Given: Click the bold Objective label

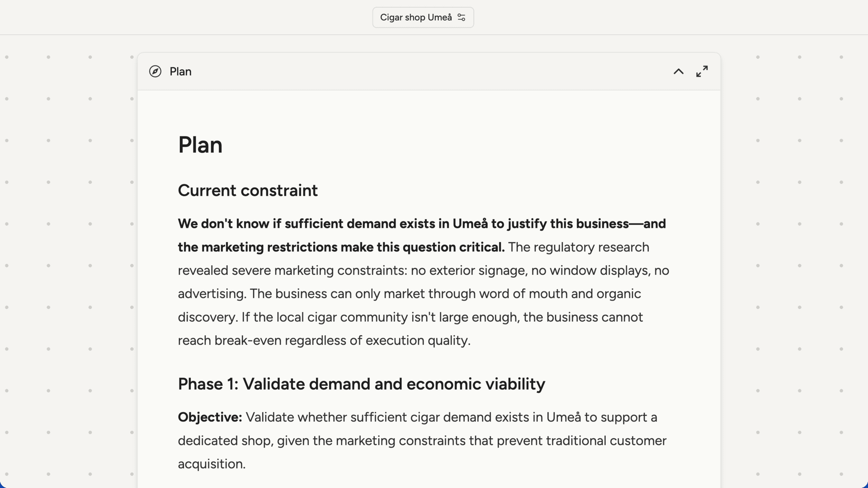Looking at the screenshot, I should [x=209, y=417].
